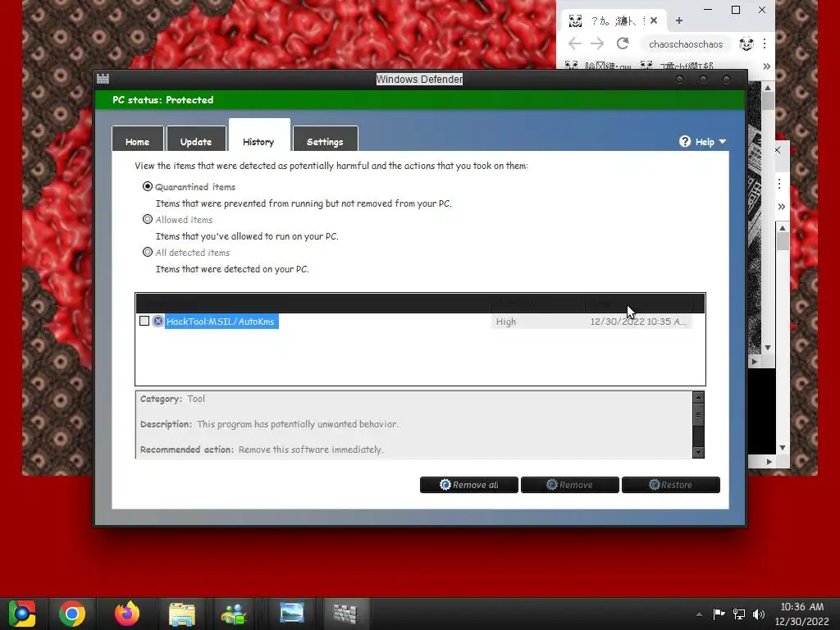The image size is (840, 630).
Task: Select the All detected items radio button
Action: [x=148, y=252]
